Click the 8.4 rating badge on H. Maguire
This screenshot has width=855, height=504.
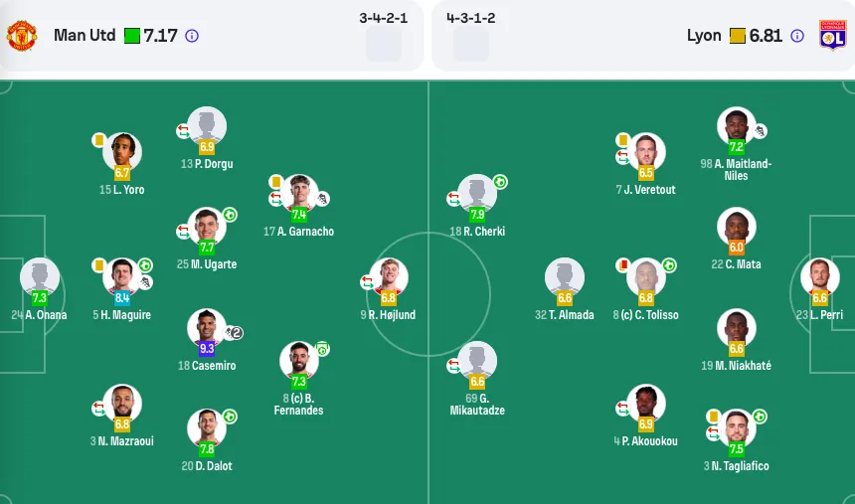122,298
